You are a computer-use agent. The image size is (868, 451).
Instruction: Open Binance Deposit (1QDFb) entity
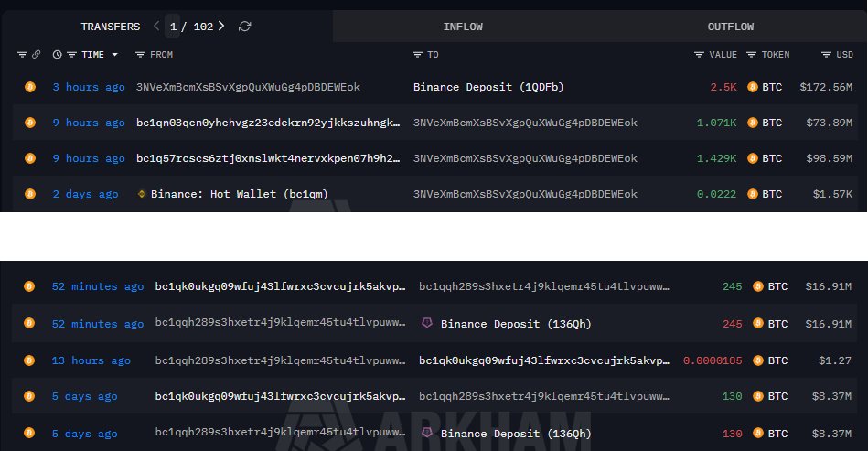488,87
